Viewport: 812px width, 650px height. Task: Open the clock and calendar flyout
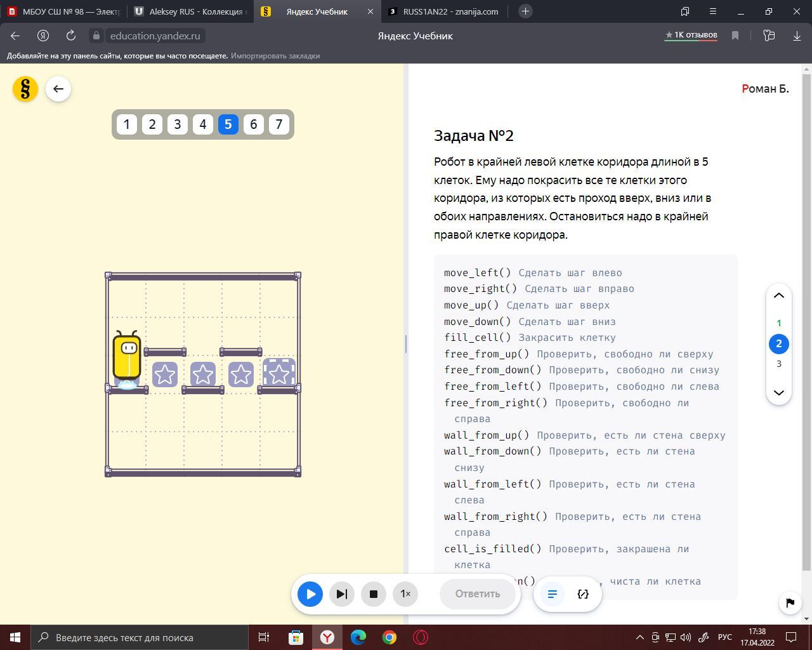pos(757,637)
